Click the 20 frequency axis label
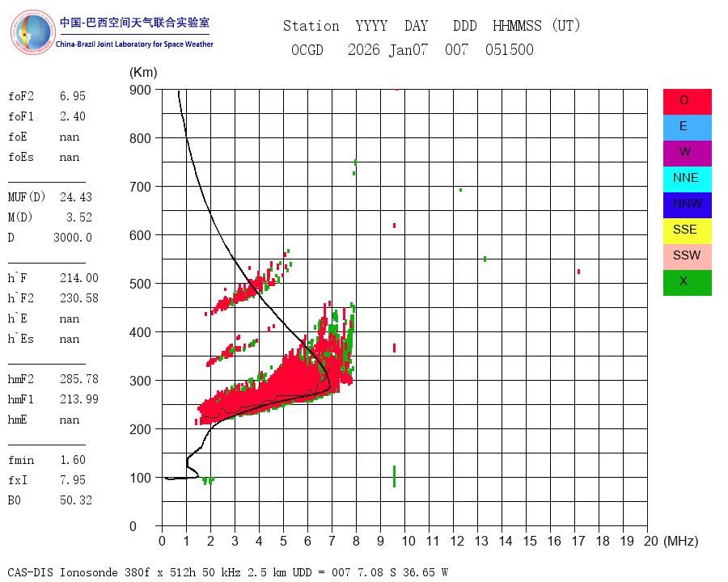The height and width of the screenshot is (582, 728). [651, 541]
